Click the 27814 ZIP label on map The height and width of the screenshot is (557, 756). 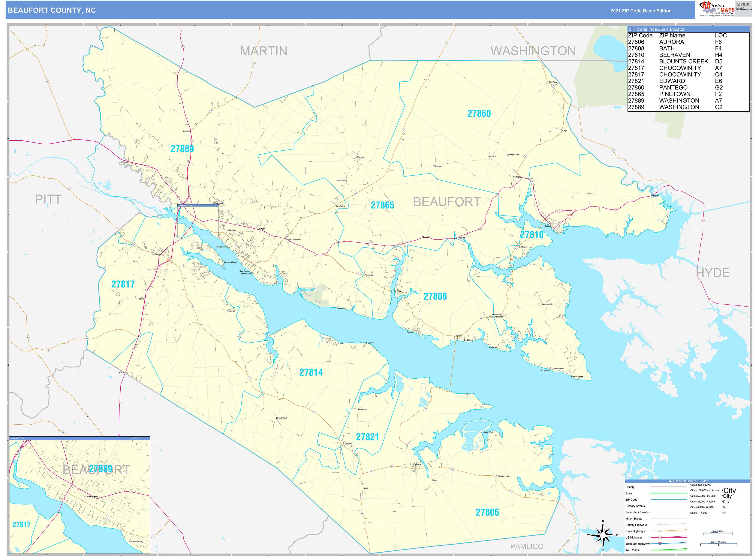311,373
